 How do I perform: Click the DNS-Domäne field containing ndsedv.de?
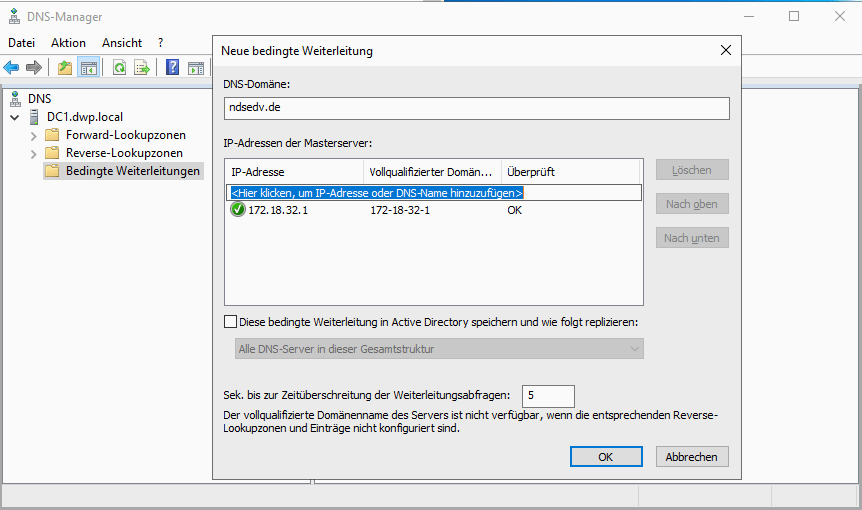[476, 108]
